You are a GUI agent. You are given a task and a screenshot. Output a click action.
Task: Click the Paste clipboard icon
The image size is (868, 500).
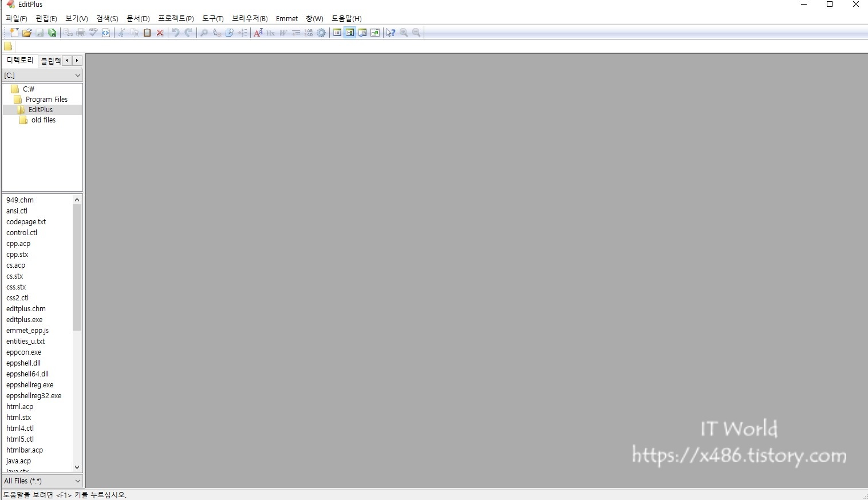pos(147,33)
